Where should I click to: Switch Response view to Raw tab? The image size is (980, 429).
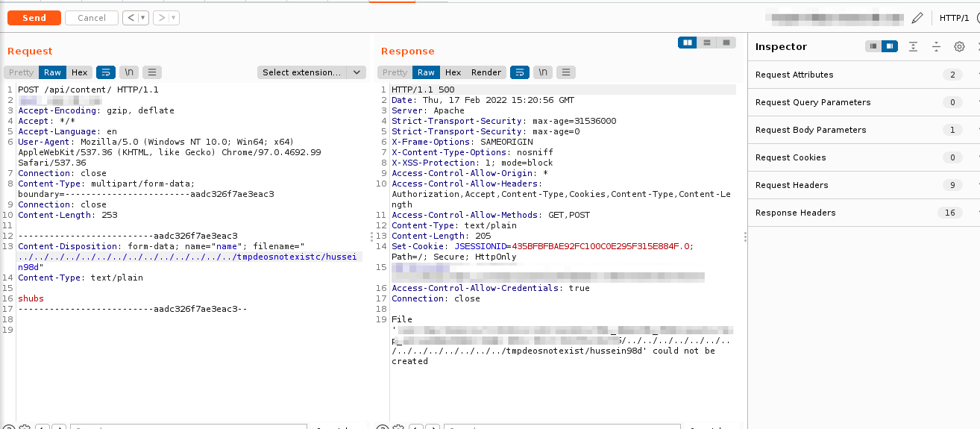click(x=426, y=72)
